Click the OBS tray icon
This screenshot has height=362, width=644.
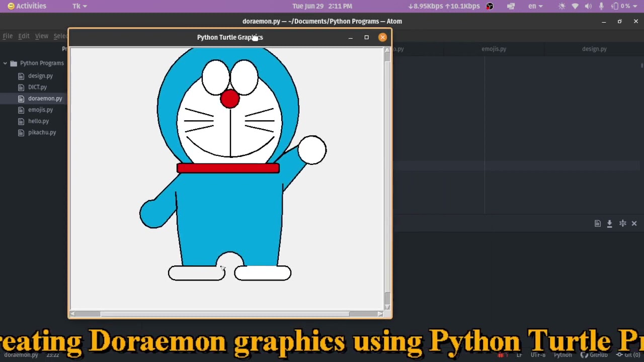(490, 6)
